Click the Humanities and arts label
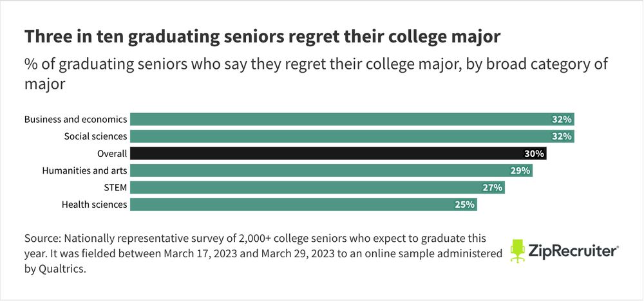Screen dimensions: 644x301 click(x=84, y=170)
